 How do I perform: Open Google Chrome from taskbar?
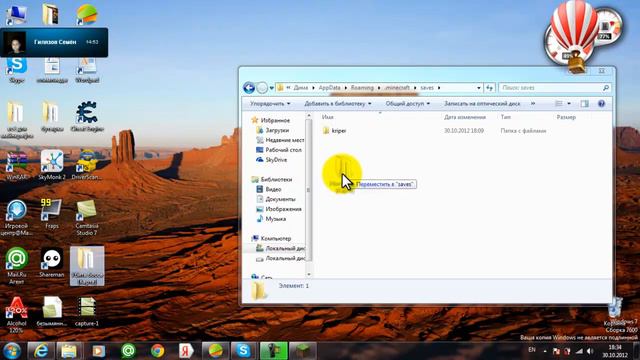click(x=157, y=351)
